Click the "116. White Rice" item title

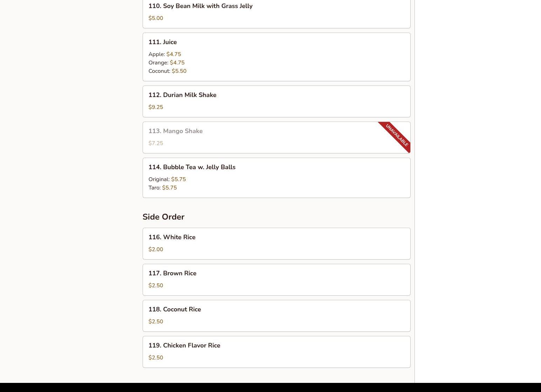pos(172,237)
